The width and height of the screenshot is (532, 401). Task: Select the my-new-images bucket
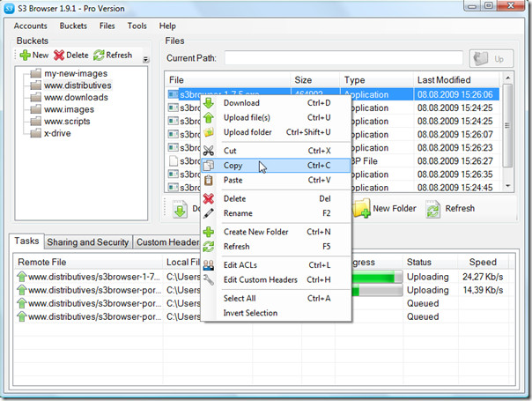(x=78, y=73)
